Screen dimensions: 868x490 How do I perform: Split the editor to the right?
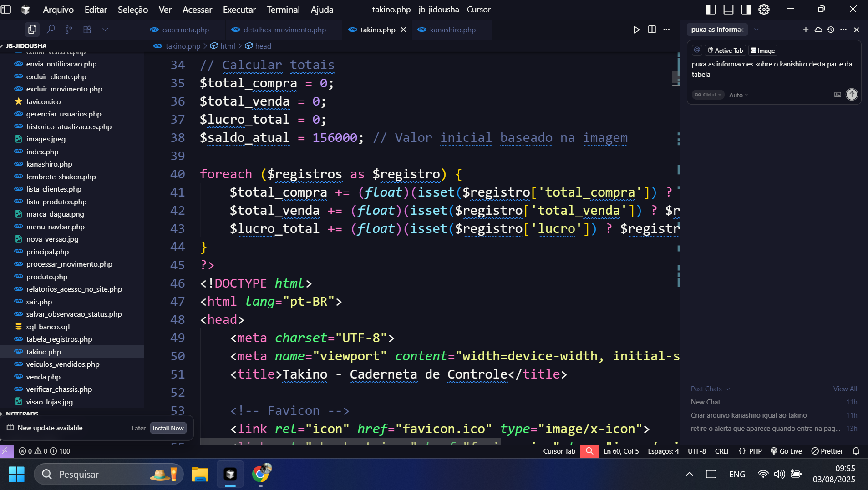[652, 30]
